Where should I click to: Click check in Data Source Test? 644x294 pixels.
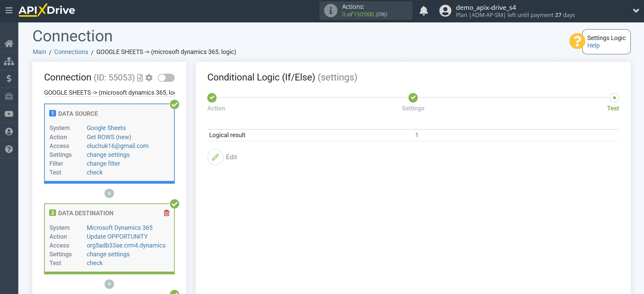coord(95,172)
